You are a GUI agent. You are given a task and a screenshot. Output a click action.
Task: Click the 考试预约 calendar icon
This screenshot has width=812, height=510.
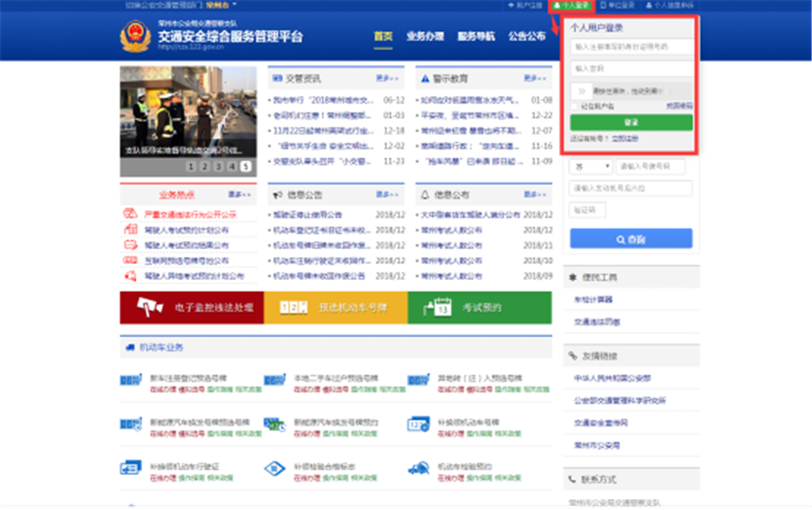438,307
